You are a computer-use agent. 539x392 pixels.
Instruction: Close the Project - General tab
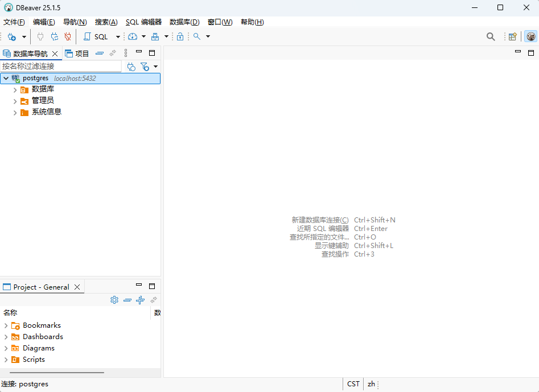coord(77,287)
